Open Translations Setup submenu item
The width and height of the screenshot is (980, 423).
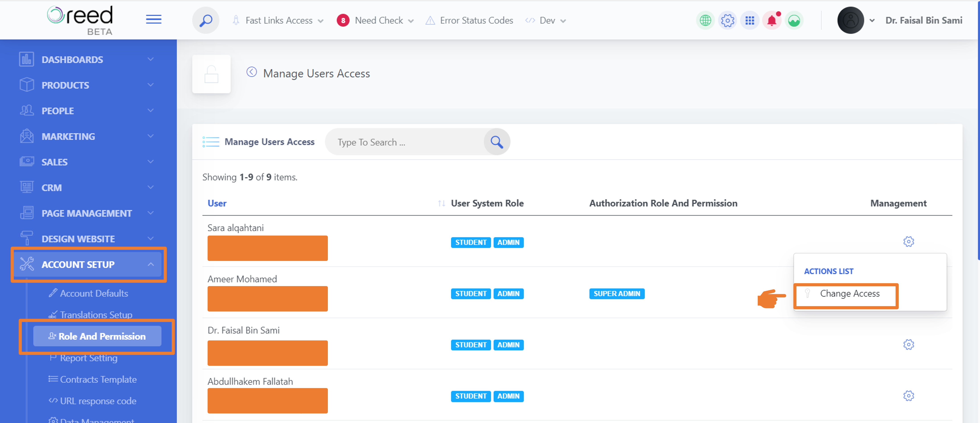tap(91, 315)
